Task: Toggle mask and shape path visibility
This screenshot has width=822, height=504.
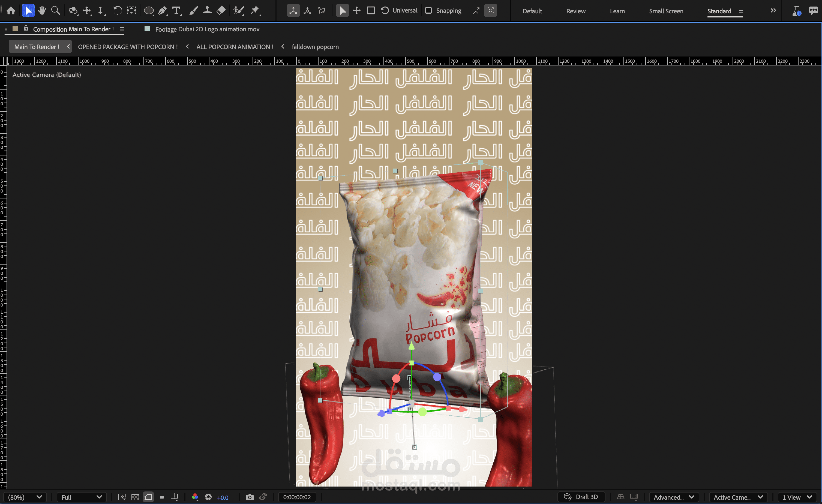Action: tap(148, 497)
